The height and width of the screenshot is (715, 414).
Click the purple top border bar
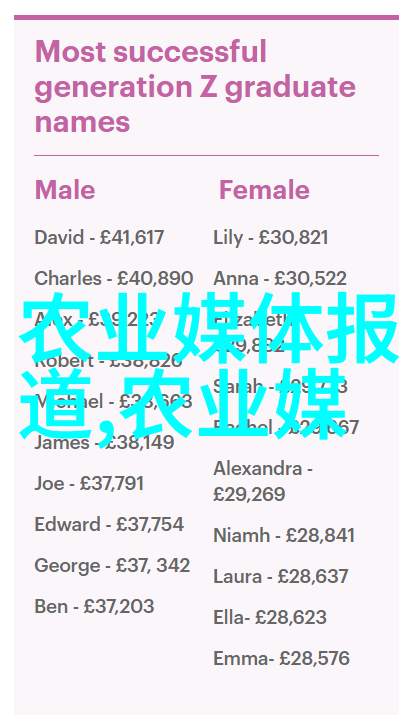click(x=207, y=17)
